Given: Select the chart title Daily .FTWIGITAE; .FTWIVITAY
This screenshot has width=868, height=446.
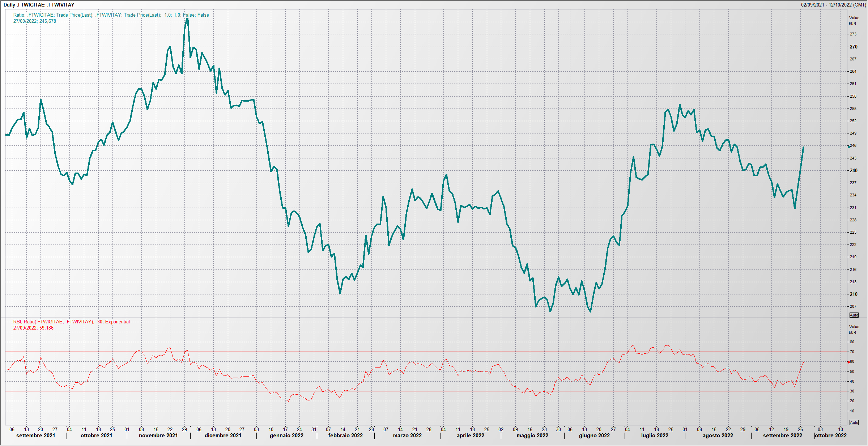Looking at the screenshot, I should pyautogui.click(x=39, y=5).
